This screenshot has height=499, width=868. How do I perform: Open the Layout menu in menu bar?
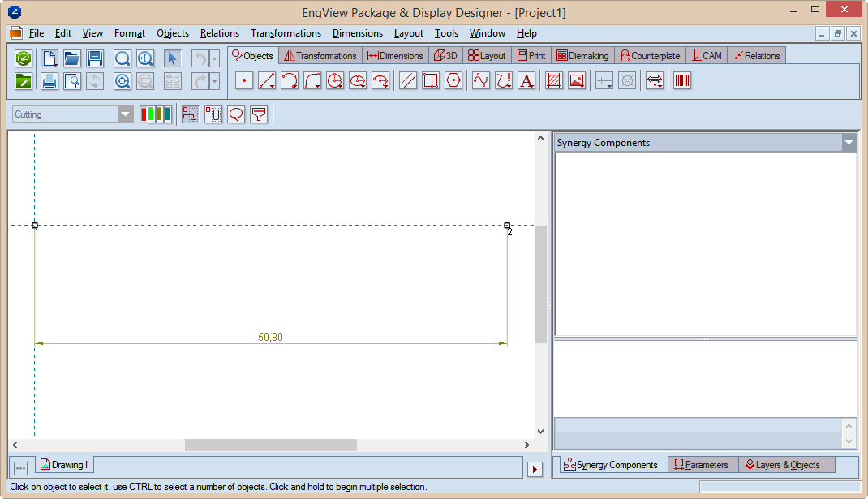[409, 33]
